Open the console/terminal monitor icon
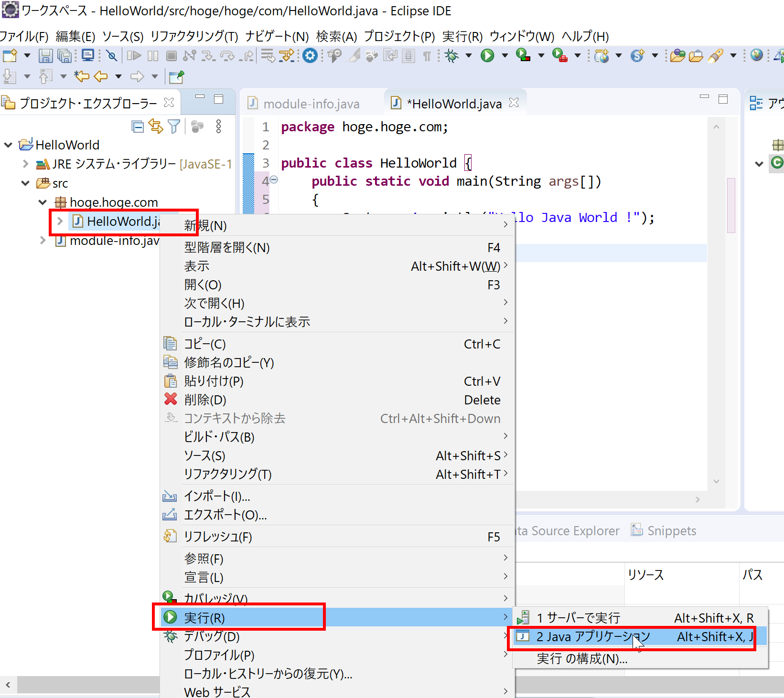Screen dimensions: 784x698 pyautogui.click(x=88, y=56)
